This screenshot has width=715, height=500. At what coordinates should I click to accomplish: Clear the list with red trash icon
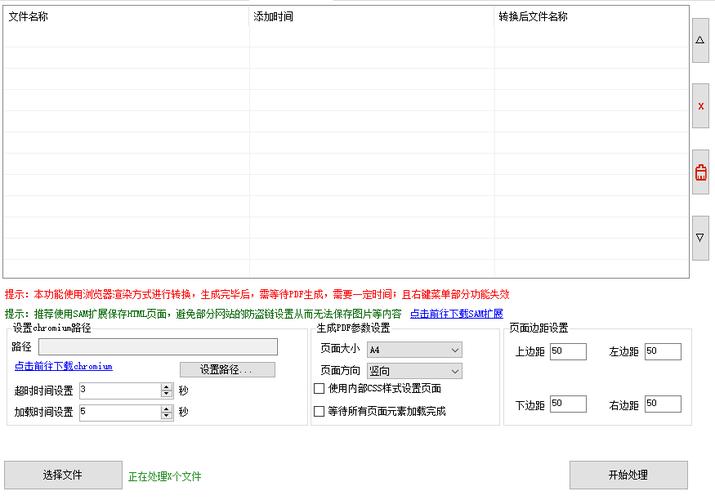700,172
